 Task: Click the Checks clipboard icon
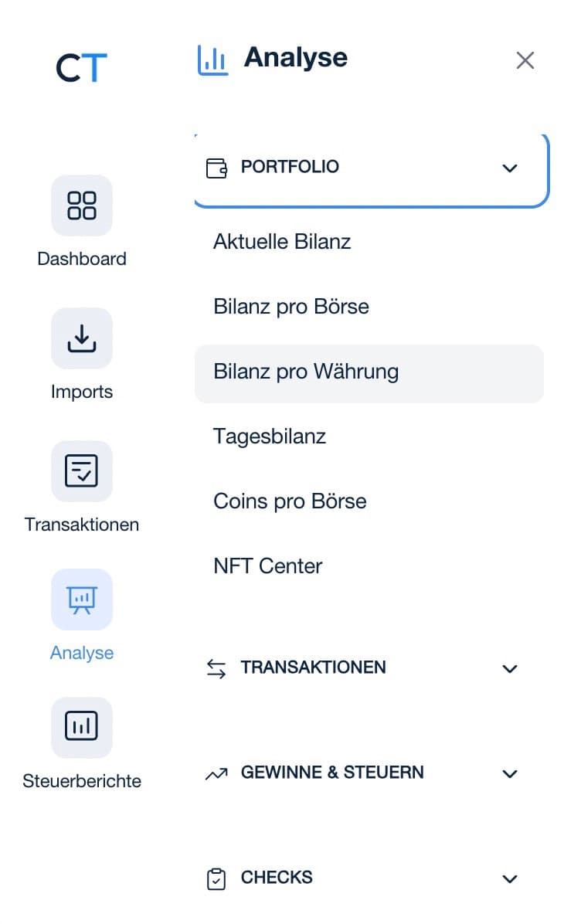(216, 878)
